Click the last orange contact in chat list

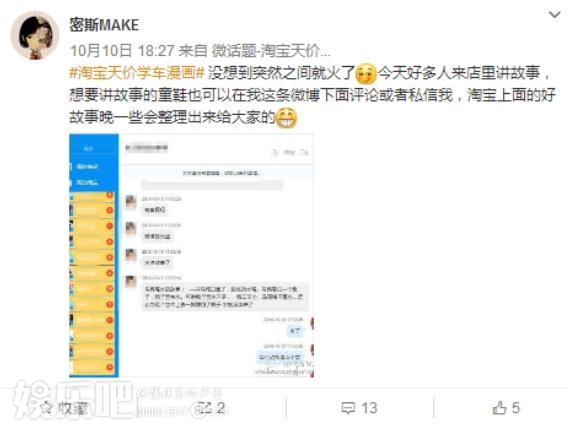pyautogui.click(x=92, y=367)
